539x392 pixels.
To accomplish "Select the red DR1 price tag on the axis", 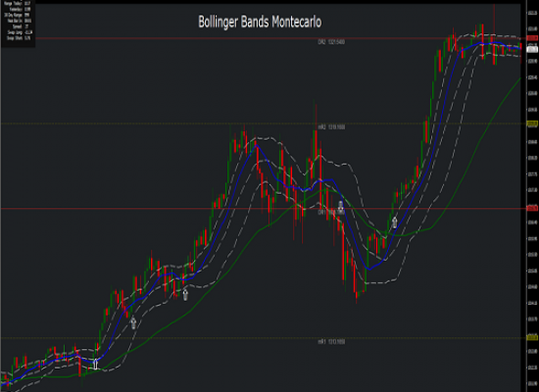I will [532, 209].
